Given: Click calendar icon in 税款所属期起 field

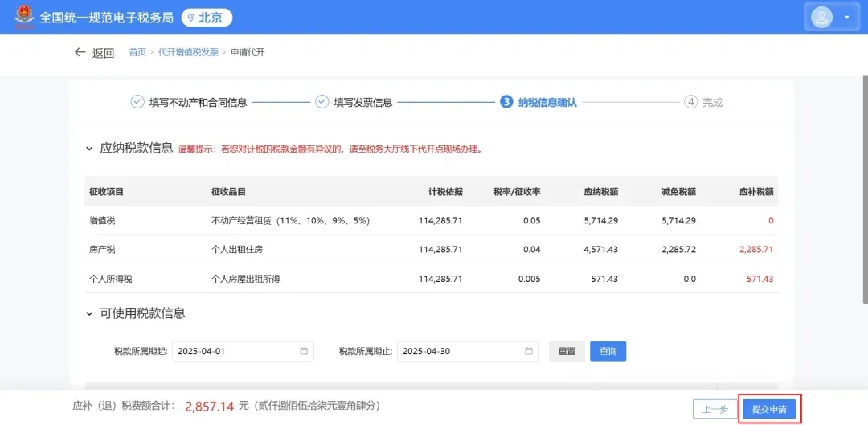Looking at the screenshot, I should [x=304, y=351].
